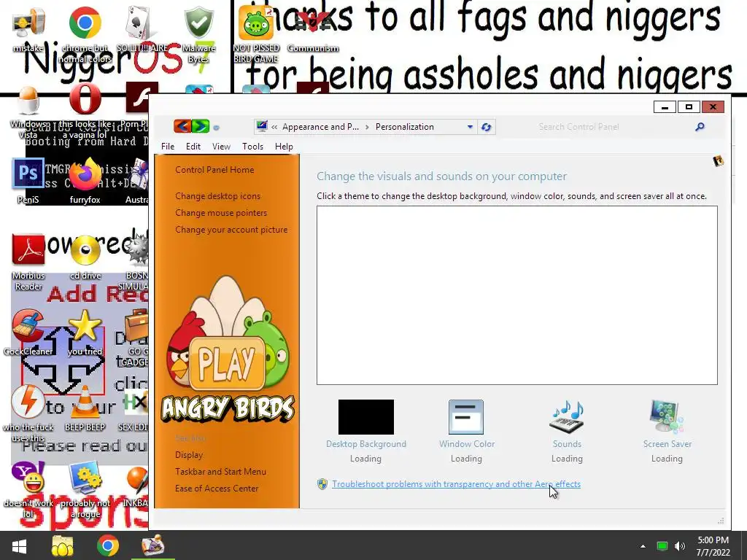Open the clock showing 5:00 PM
The width and height of the screenshot is (747, 560).
713,546
